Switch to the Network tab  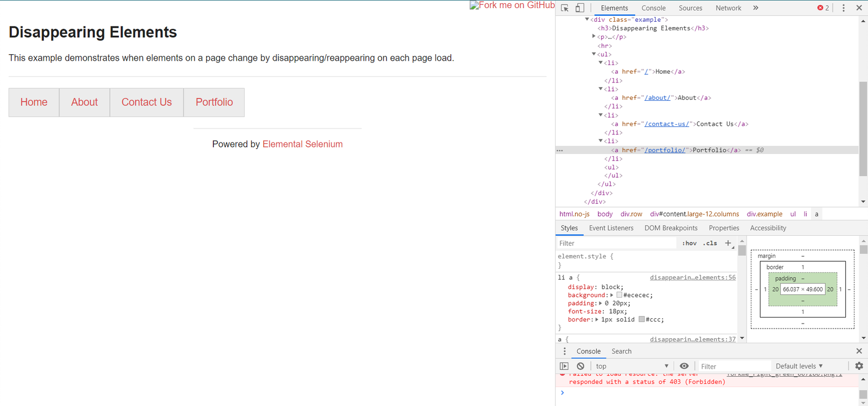(x=728, y=8)
